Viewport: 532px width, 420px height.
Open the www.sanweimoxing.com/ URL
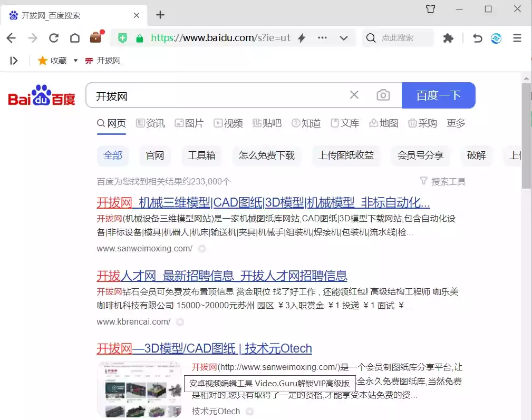point(144,249)
